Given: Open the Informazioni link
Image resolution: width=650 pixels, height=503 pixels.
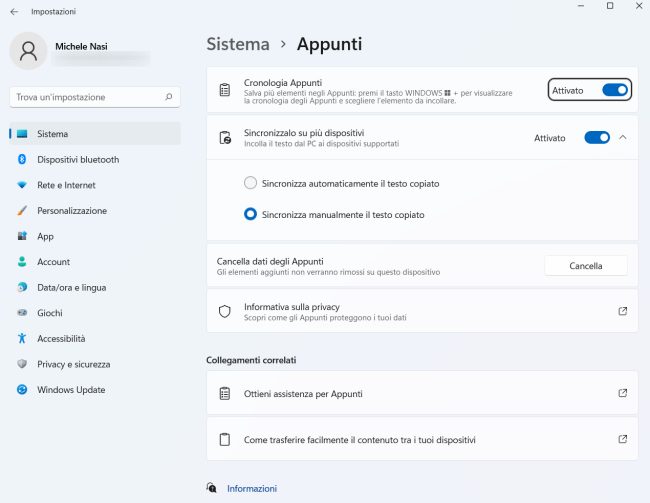Looking at the screenshot, I should click(251, 488).
